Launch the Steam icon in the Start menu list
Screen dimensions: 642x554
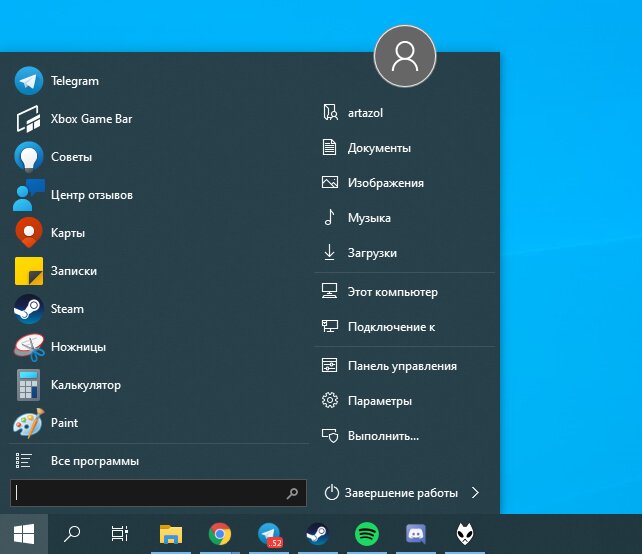(29, 309)
